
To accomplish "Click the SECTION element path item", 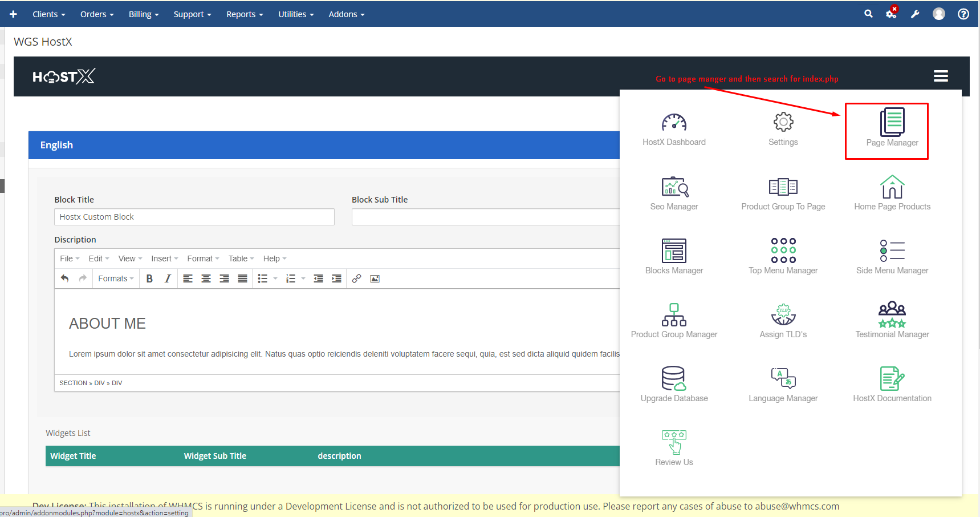I will [73, 383].
